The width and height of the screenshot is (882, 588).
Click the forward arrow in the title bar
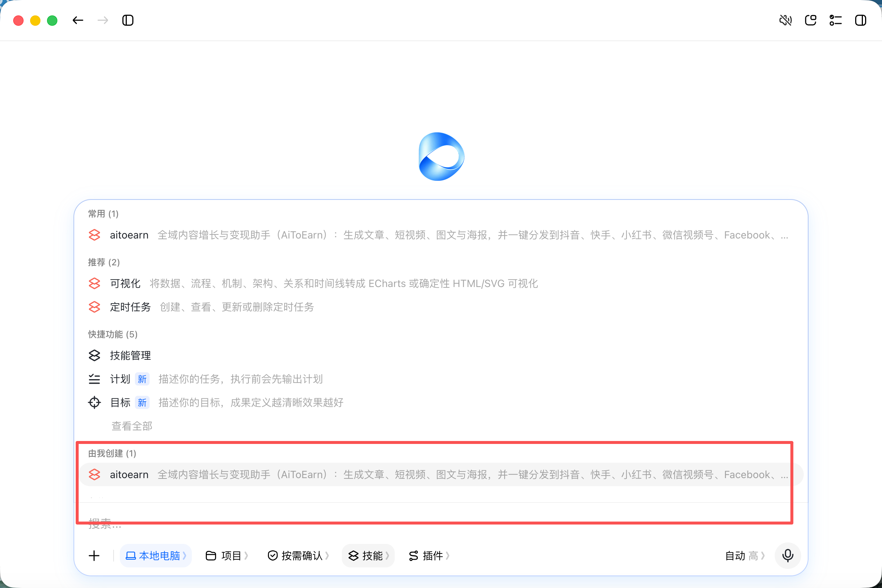point(103,20)
